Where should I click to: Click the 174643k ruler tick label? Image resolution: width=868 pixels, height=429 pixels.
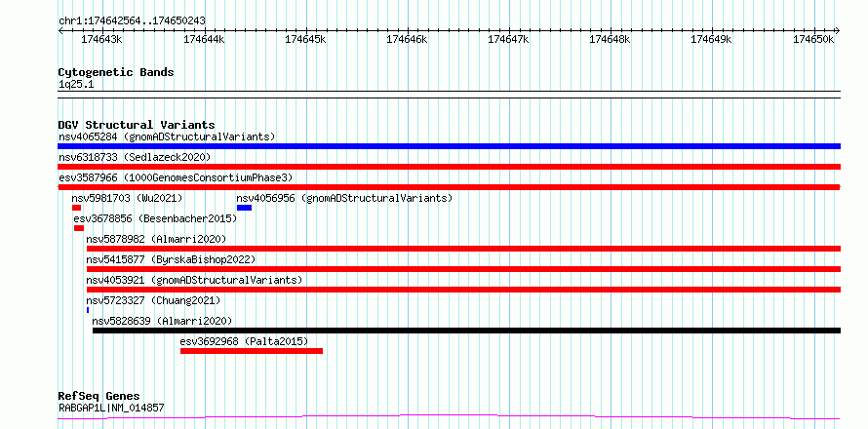(x=101, y=39)
